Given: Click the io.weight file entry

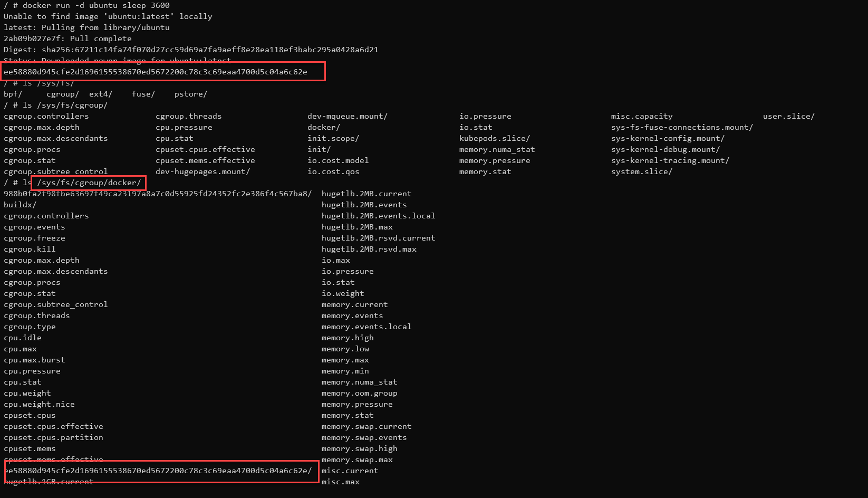Looking at the screenshot, I should pyautogui.click(x=342, y=293).
